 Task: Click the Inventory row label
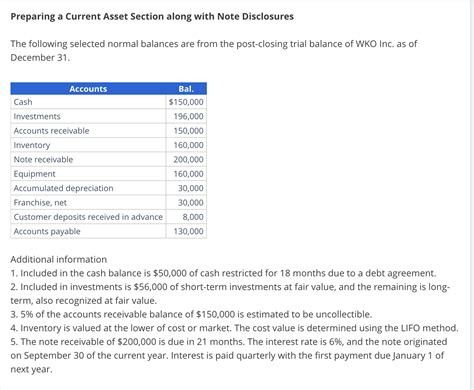point(32,145)
